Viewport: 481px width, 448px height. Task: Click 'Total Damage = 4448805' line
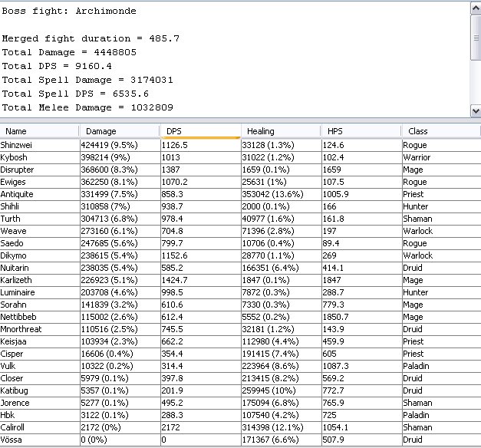coord(69,52)
